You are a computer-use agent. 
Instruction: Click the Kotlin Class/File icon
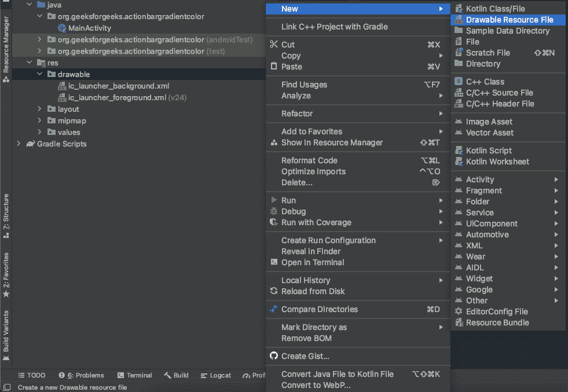pyautogui.click(x=459, y=9)
